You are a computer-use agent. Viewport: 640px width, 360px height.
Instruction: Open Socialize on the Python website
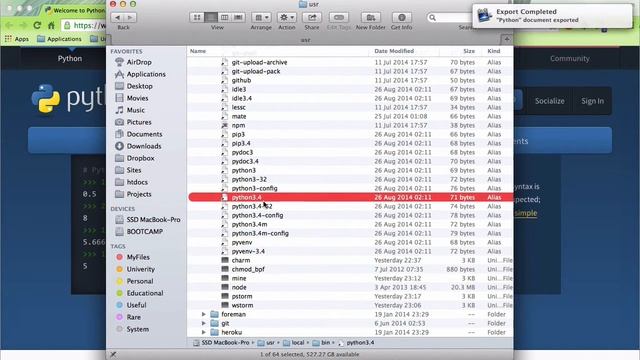549,101
